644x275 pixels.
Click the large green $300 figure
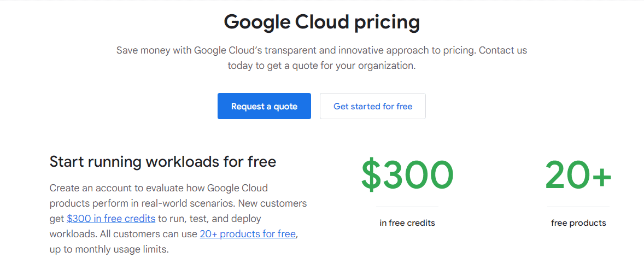point(407,175)
